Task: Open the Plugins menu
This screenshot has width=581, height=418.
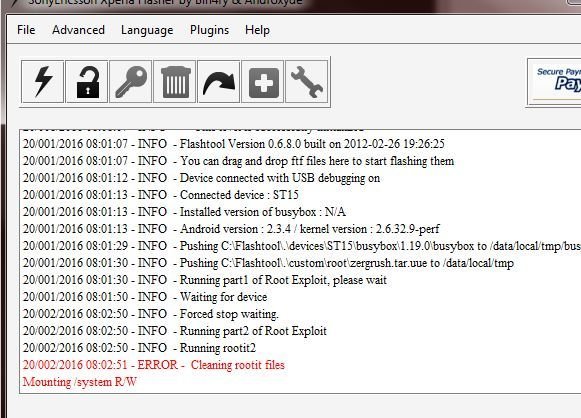Action: (209, 30)
